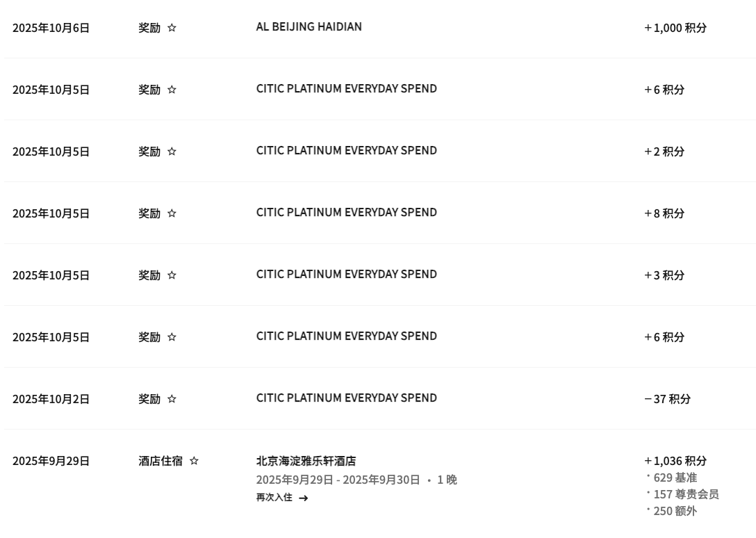
Task: Click the 2025年10月2日 date entry
Action: (x=51, y=399)
